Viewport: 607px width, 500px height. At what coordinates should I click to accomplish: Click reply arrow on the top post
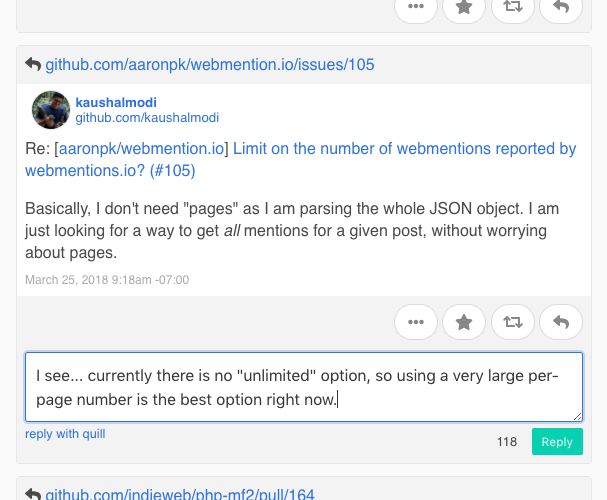coord(561,7)
